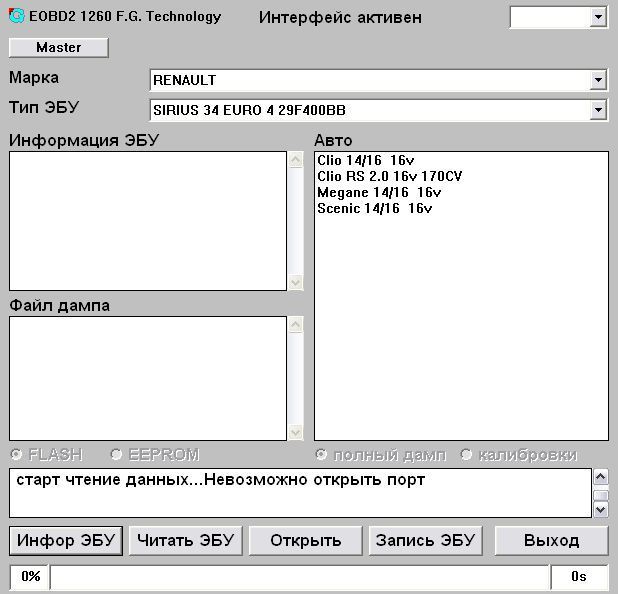
Task: Click the log message Невозможно открыть порт
Action: [315, 480]
